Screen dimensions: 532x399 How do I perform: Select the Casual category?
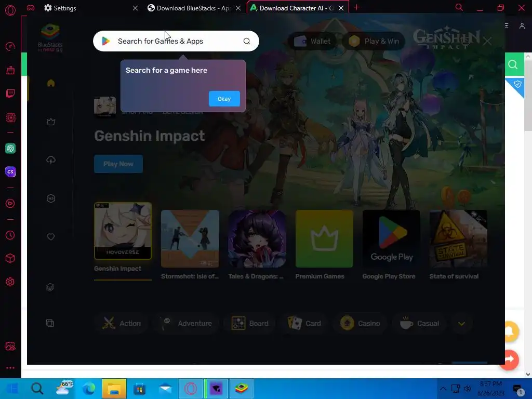[420, 323]
